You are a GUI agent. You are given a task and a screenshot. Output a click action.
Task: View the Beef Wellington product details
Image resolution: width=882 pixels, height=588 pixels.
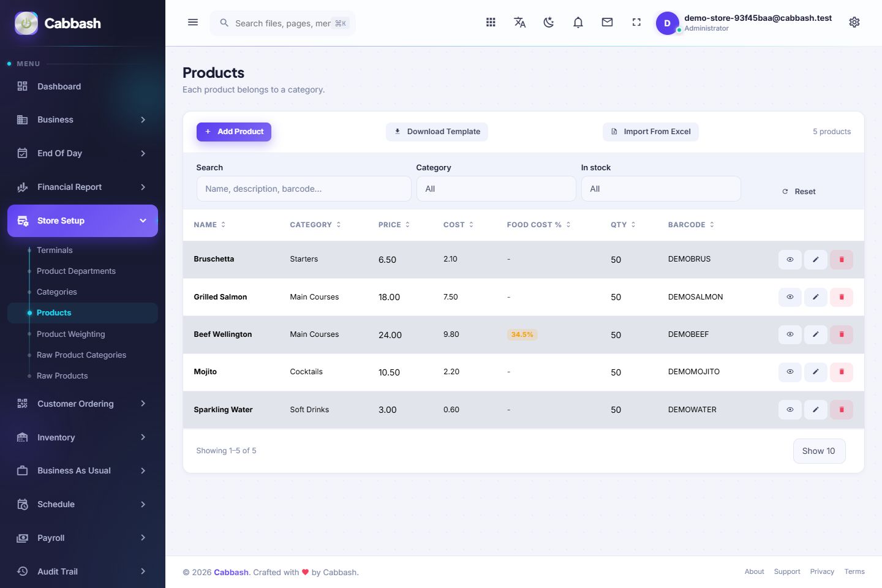790,334
